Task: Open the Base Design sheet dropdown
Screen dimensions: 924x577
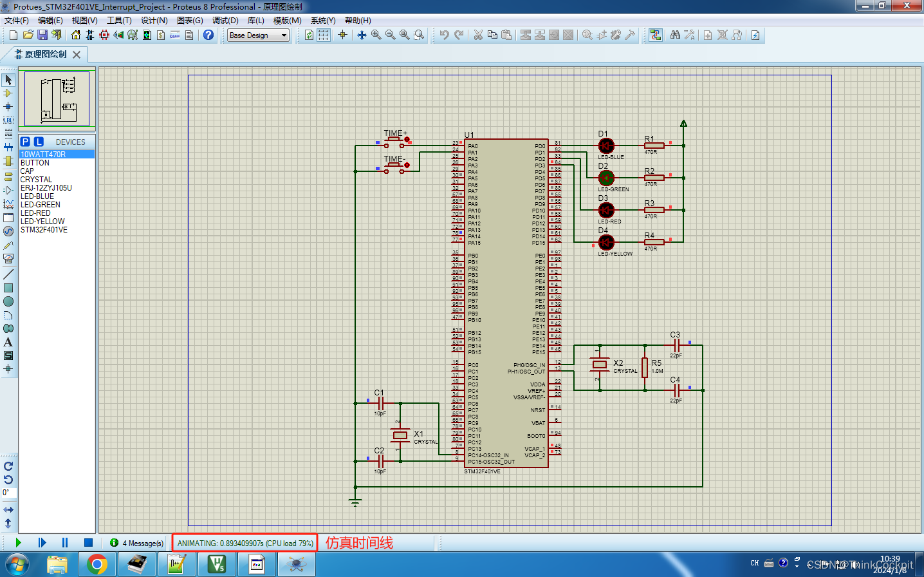Action: coord(283,35)
